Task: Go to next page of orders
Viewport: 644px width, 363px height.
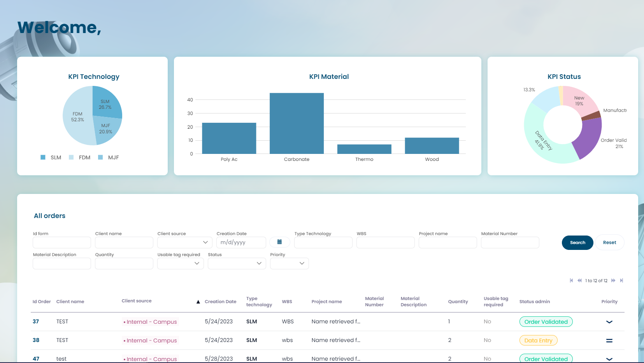Action: (613, 281)
